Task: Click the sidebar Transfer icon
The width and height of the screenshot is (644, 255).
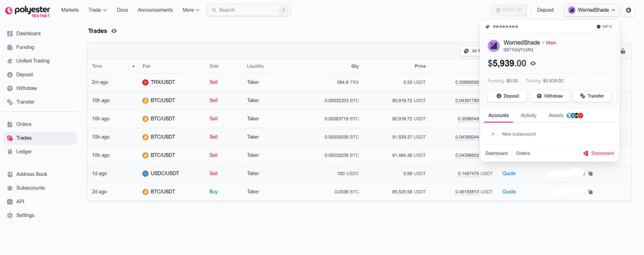Action: tap(10, 102)
